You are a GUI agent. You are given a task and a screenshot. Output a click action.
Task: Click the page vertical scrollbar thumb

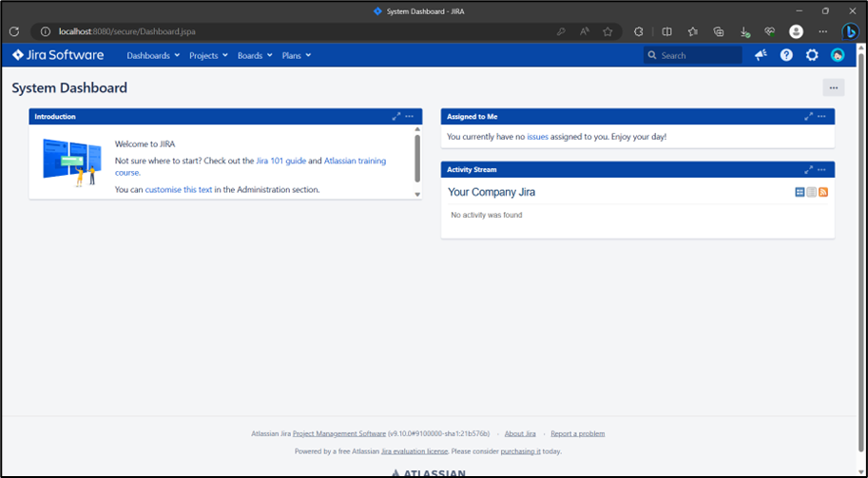(860, 252)
